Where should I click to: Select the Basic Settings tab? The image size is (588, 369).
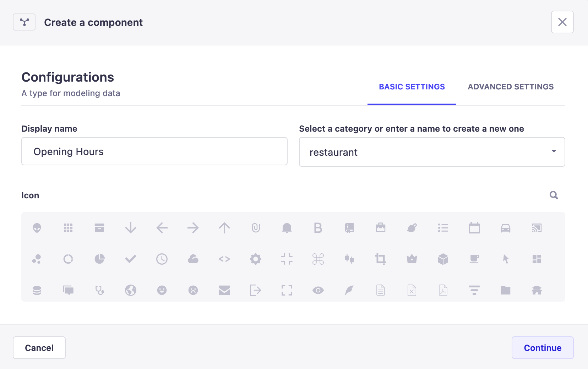point(412,87)
